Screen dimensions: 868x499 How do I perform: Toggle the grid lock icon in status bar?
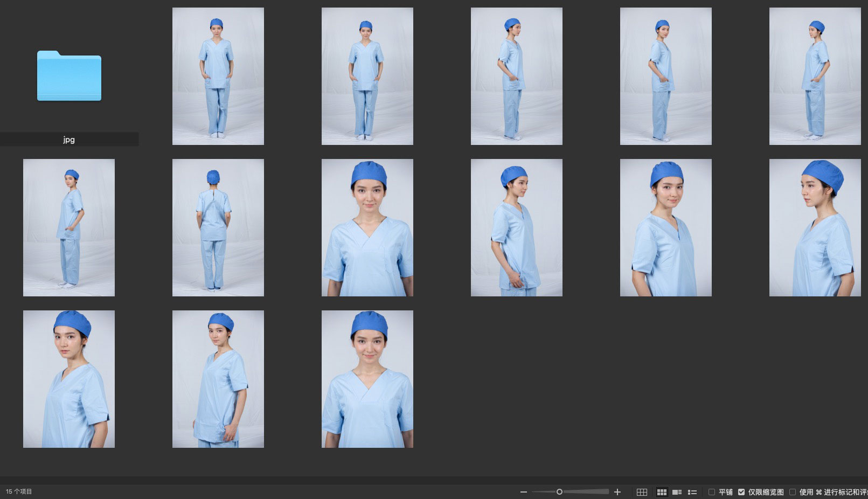642,492
